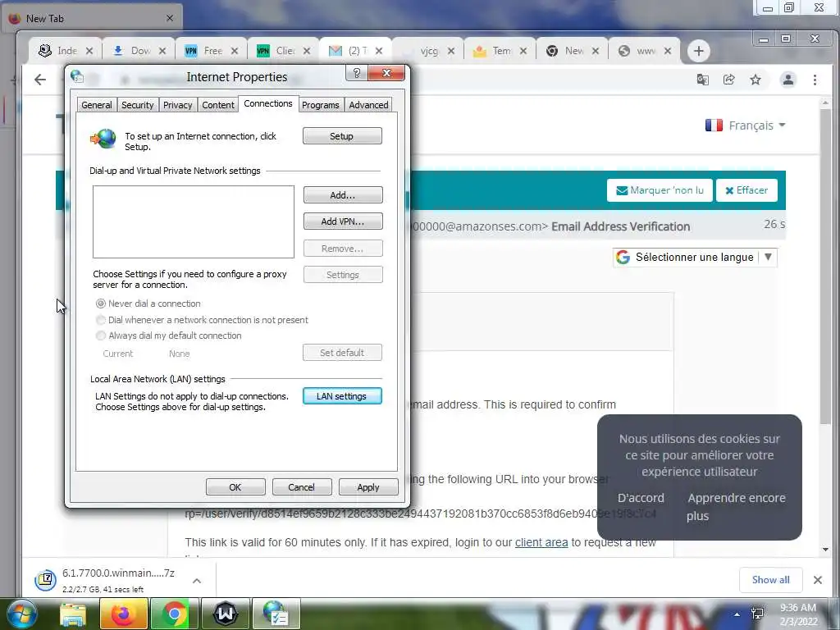Open the W app in the taskbar

(x=226, y=614)
